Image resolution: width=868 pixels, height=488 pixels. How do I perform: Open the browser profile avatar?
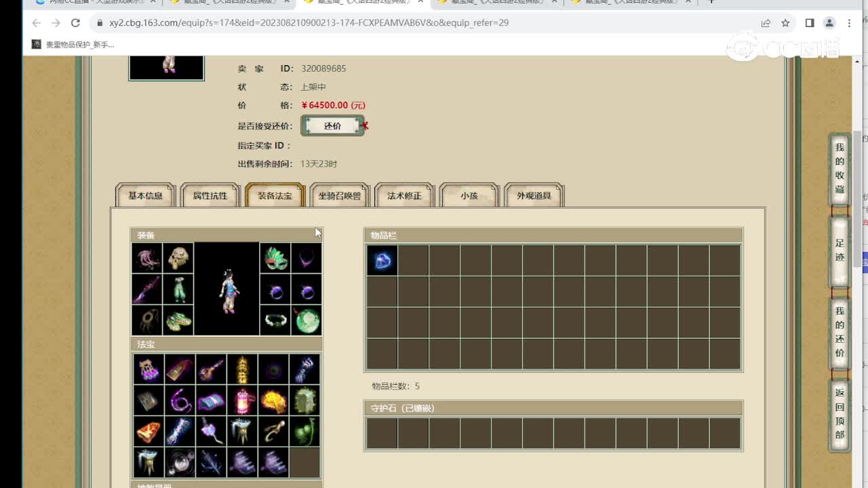pyautogui.click(x=829, y=23)
